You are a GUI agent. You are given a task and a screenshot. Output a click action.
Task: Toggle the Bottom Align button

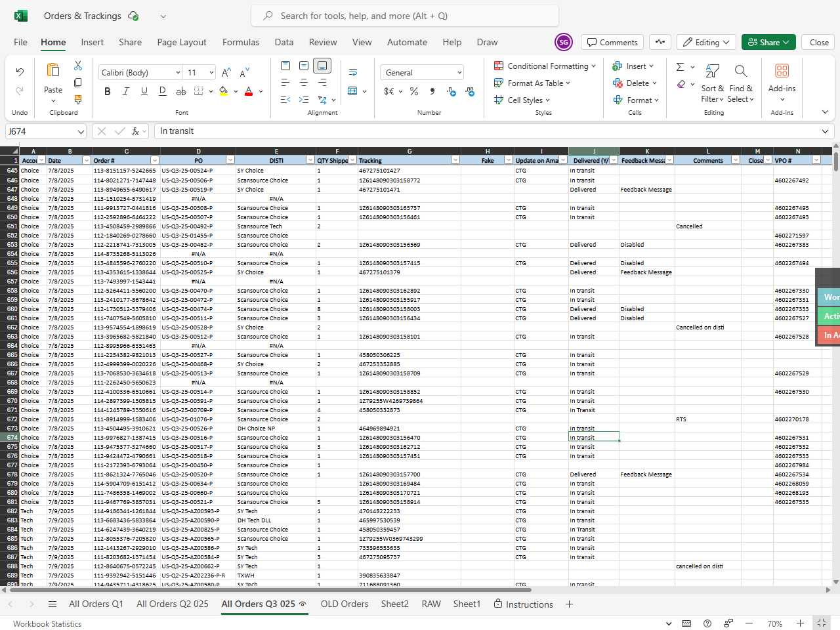(322, 66)
